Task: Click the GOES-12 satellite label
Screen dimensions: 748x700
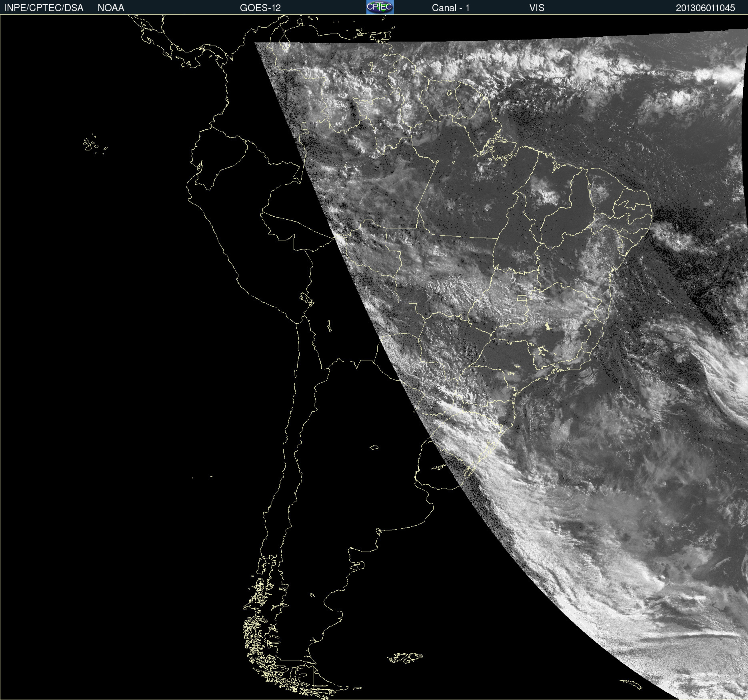Action: (x=260, y=8)
